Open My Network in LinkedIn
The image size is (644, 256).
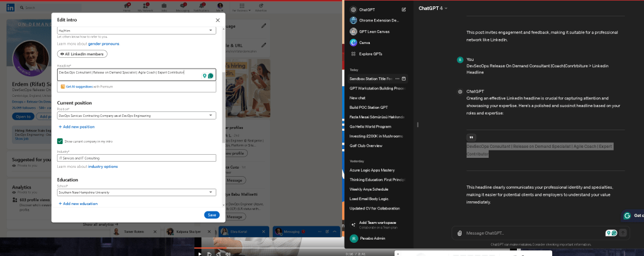coord(145,7)
